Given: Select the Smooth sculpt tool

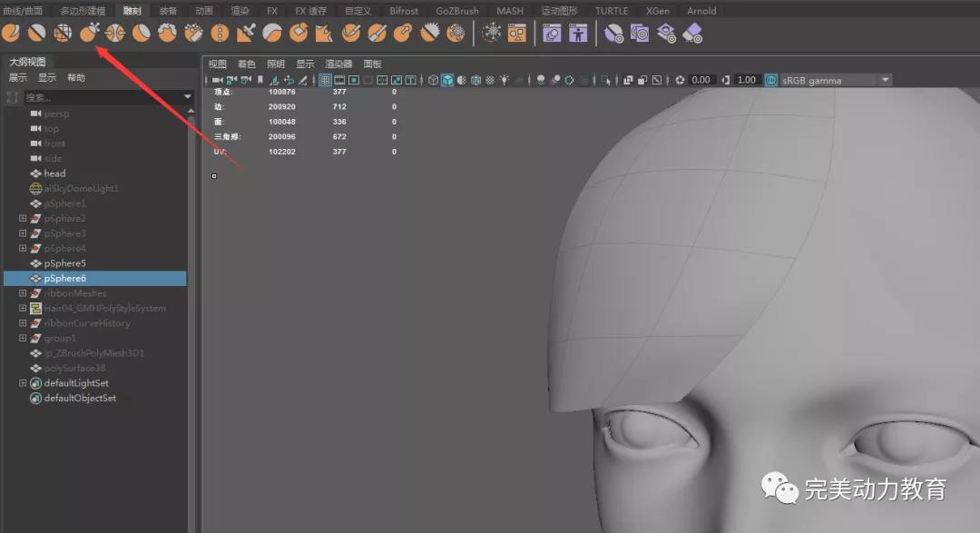Looking at the screenshot, I should click(x=36, y=34).
